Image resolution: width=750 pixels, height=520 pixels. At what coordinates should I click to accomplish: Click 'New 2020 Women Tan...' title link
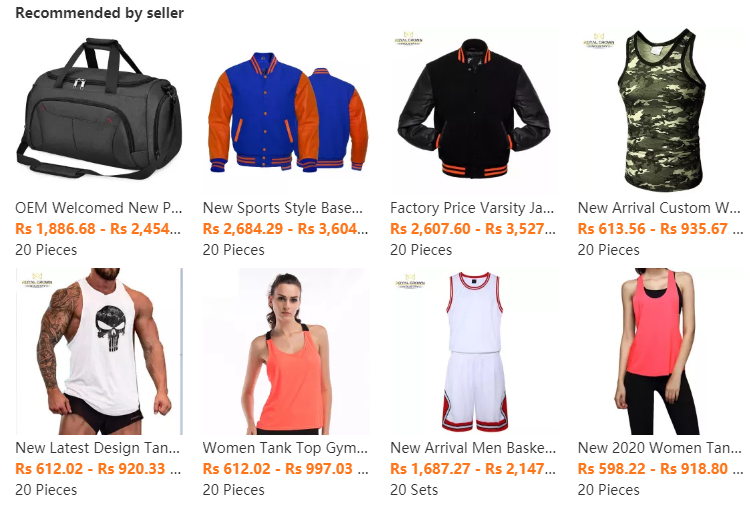pyautogui.click(x=660, y=448)
